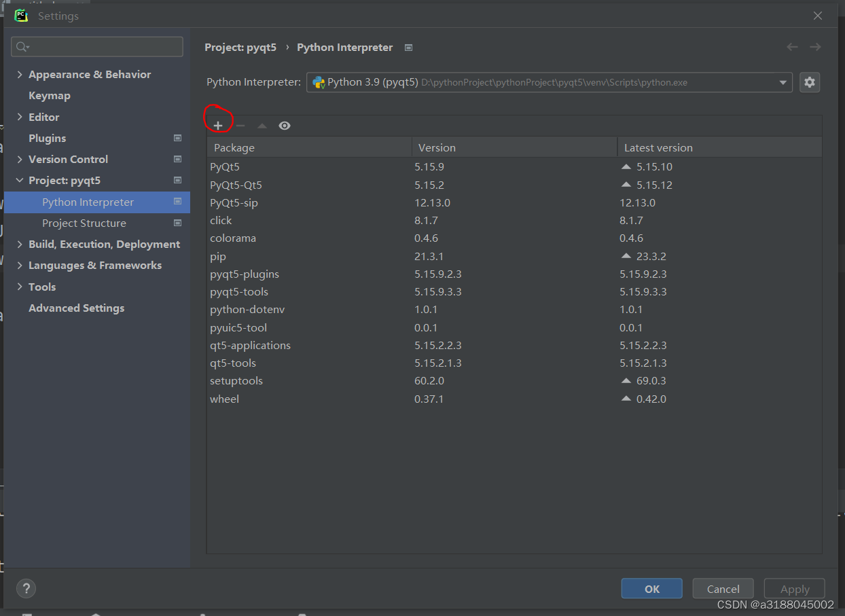
Task: Expand Appearance & Behavior section
Action: pos(20,75)
